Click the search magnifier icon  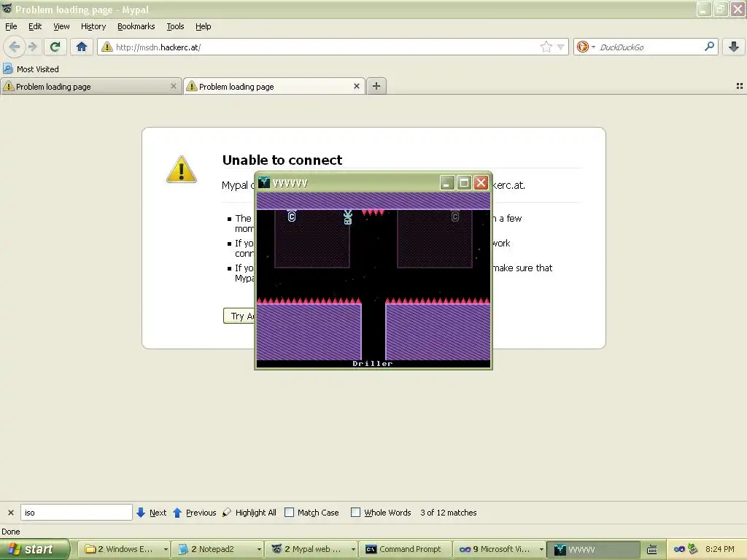click(x=709, y=47)
